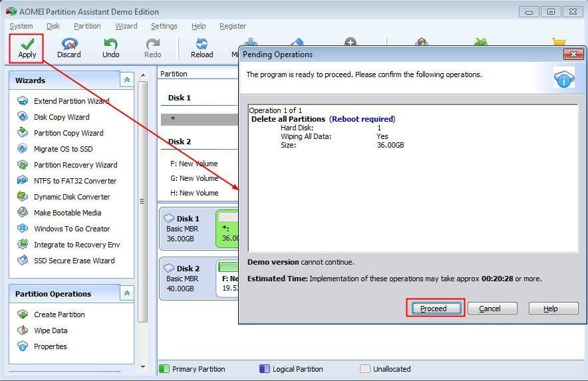Click the Proceed button
The image size is (588, 381).
click(436, 309)
